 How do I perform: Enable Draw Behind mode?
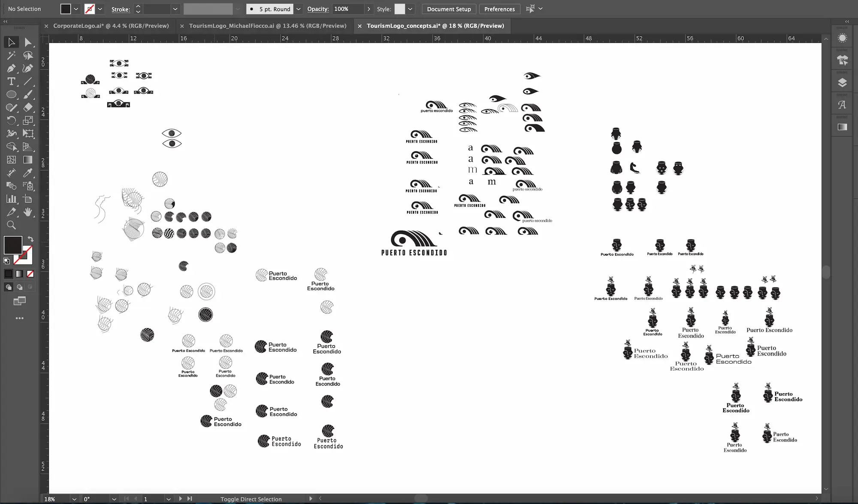click(19, 287)
